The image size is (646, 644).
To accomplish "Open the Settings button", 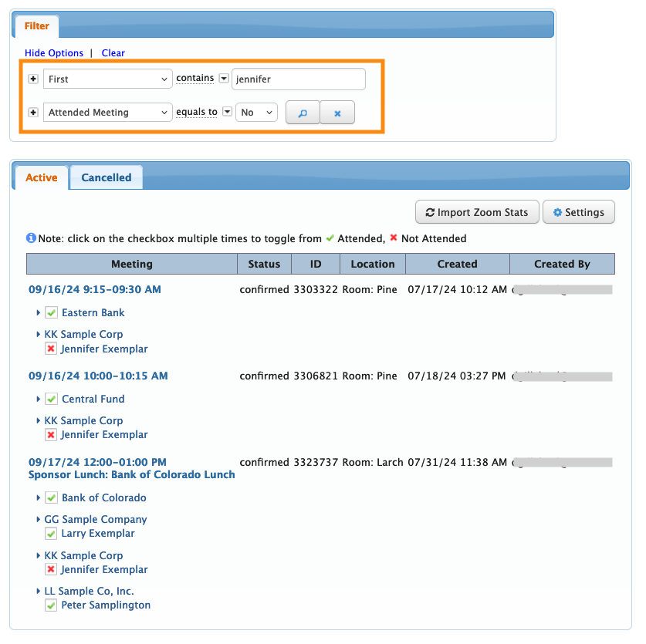I will (579, 212).
